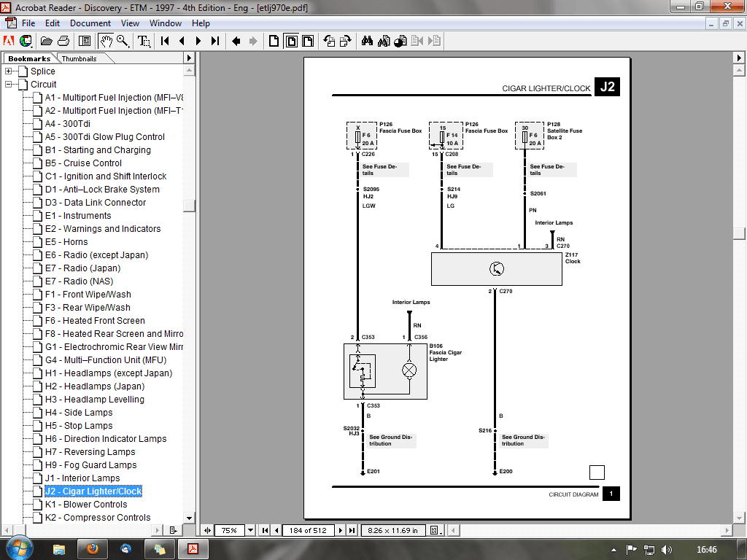The width and height of the screenshot is (747, 560).
Task: Expand the Splice bookmark
Action: coord(9,71)
